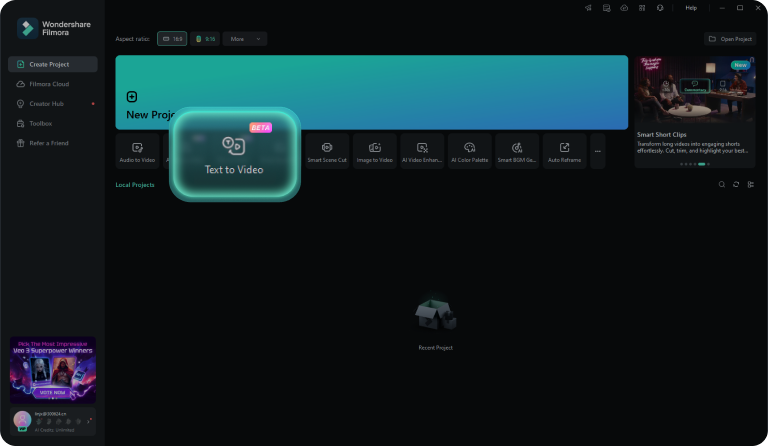Open the task list icon in title bar
This screenshot has height=446, width=768.
606,8
